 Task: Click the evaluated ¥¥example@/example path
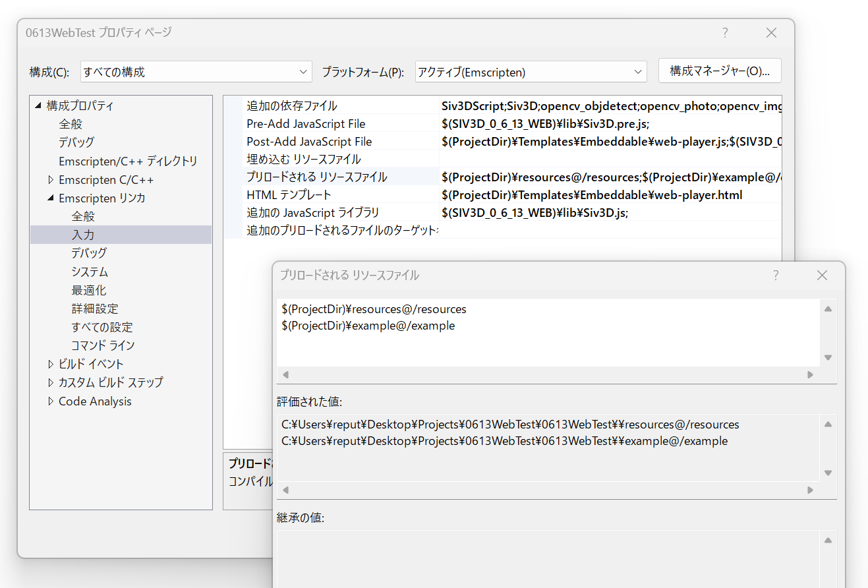point(504,441)
